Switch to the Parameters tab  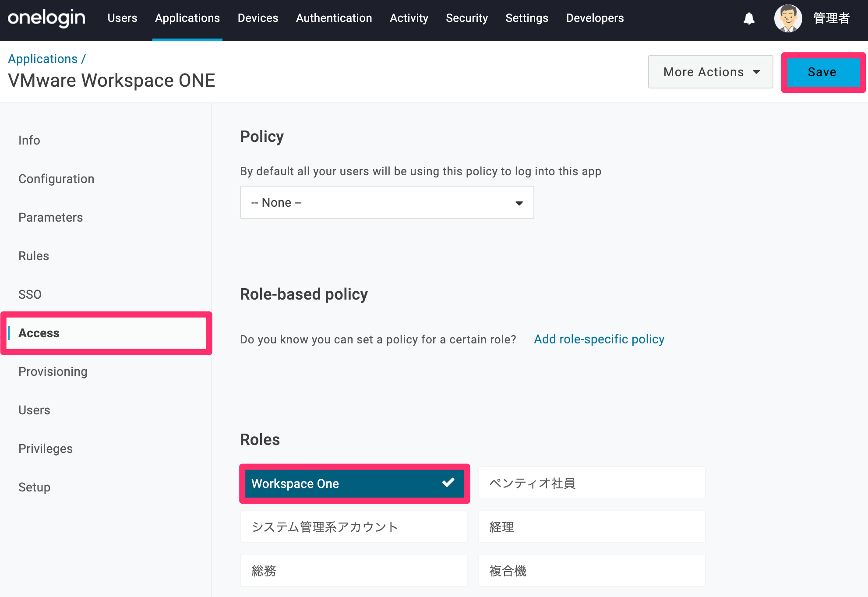50,217
